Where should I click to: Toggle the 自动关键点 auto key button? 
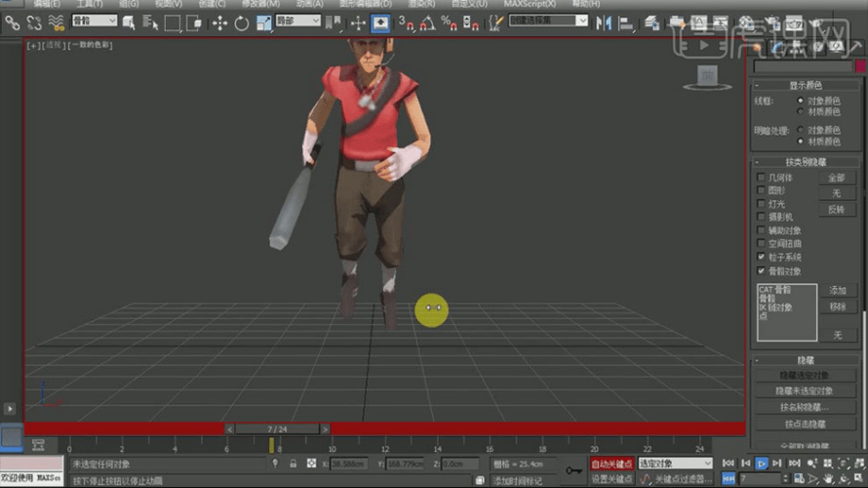click(x=612, y=464)
